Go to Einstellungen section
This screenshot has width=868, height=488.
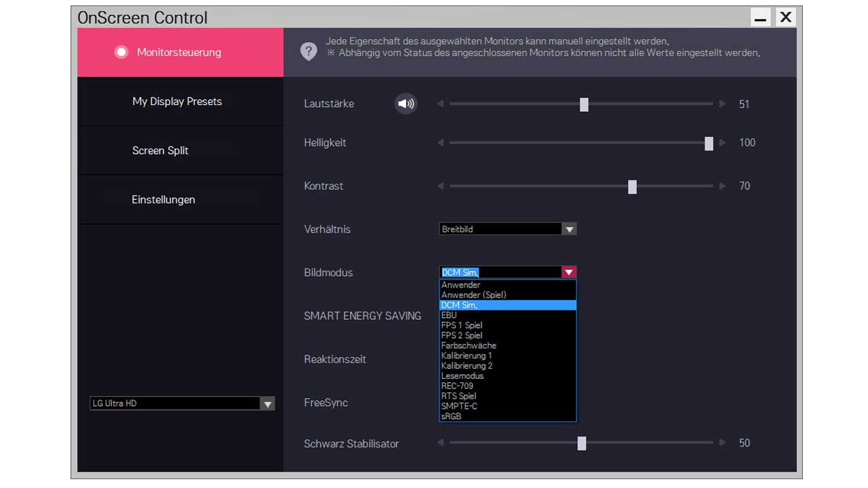point(163,200)
